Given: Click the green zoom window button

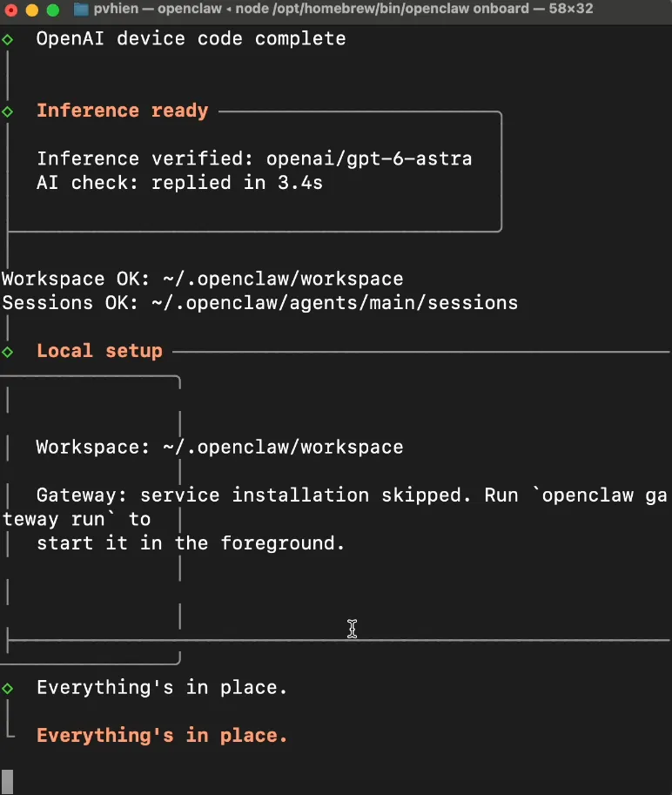Looking at the screenshot, I should [53, 10].
